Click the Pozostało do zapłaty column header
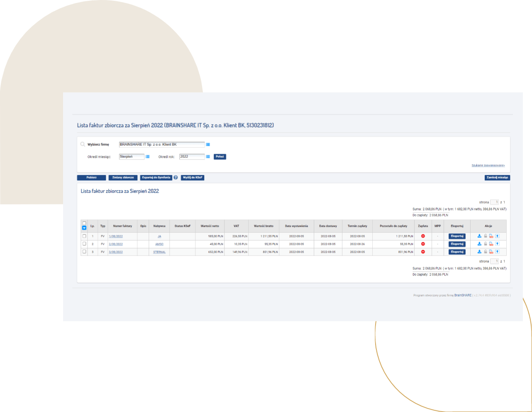This screenshot has width=532, height=412. click(x=393, y=226)
